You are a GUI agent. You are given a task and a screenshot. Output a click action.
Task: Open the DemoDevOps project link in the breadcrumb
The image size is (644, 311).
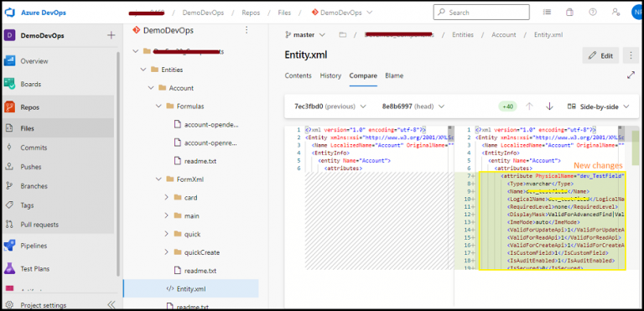203,13
